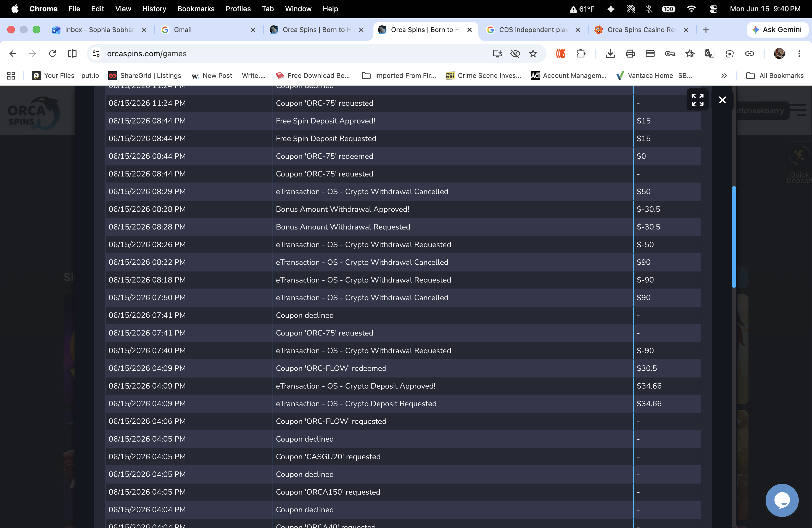Screen dimensions: 812x528
Task: Open the History menu
Action: (154, 9)
